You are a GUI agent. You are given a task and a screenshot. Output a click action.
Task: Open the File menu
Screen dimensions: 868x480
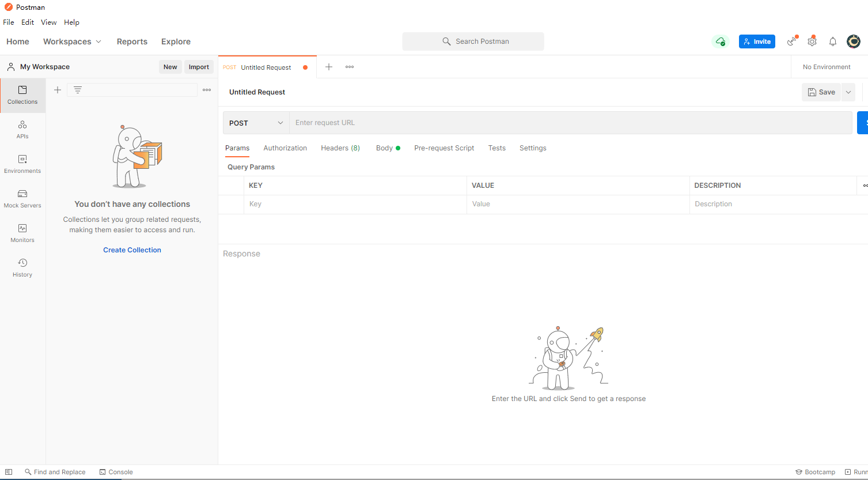point(9,22)
